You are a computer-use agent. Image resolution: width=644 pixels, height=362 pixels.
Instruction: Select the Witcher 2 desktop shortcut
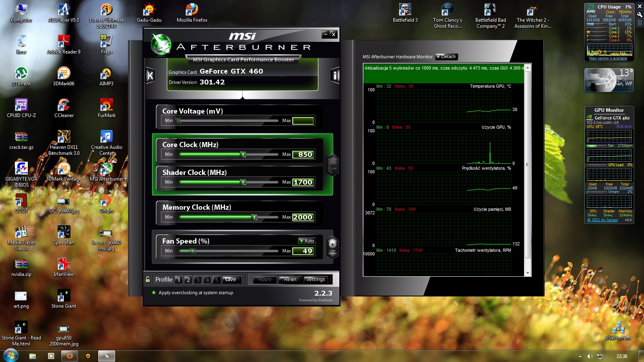[533, 16]
